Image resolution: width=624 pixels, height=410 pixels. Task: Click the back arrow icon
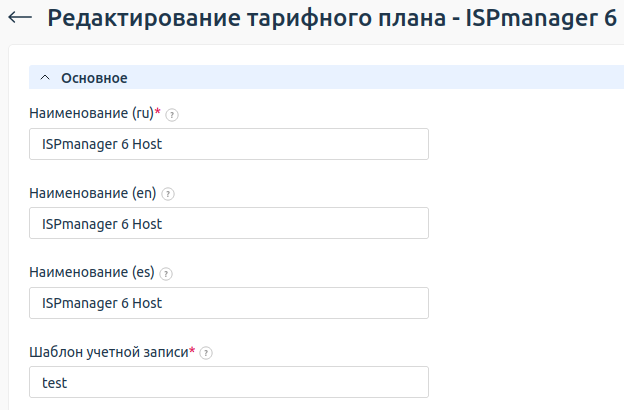point(20,18)
